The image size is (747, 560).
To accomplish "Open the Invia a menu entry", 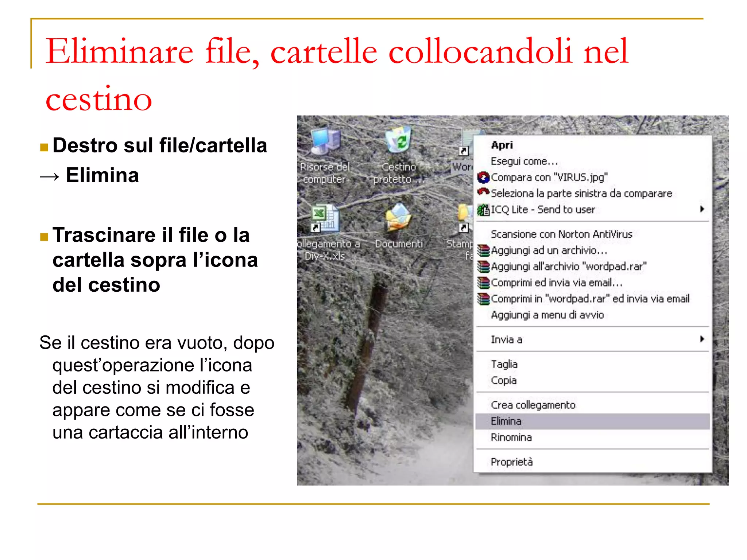I will point(593,339).
